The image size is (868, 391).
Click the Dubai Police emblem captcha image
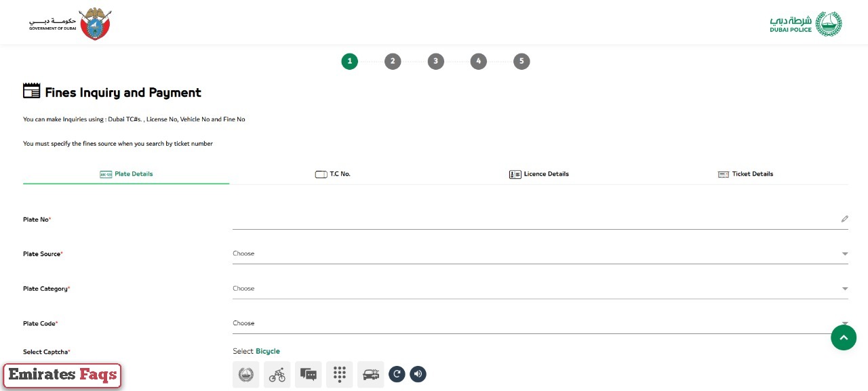click(x=245, y=374)
